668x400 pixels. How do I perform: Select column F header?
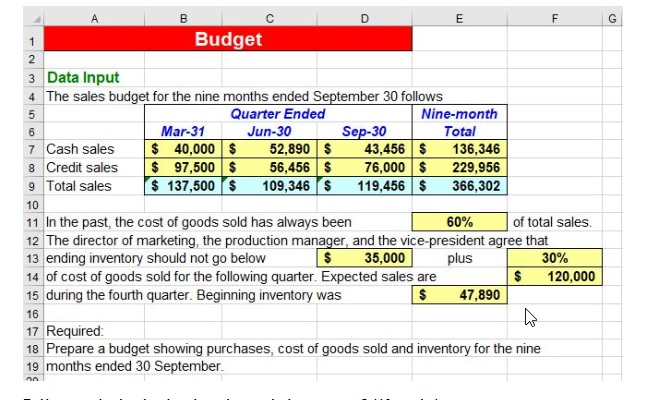pos(555,19)
